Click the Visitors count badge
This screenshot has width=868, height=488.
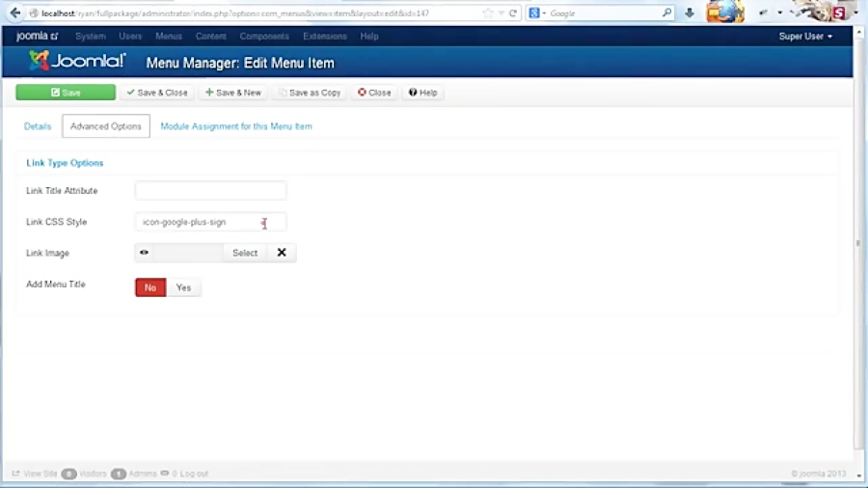[x=68, y=474]
